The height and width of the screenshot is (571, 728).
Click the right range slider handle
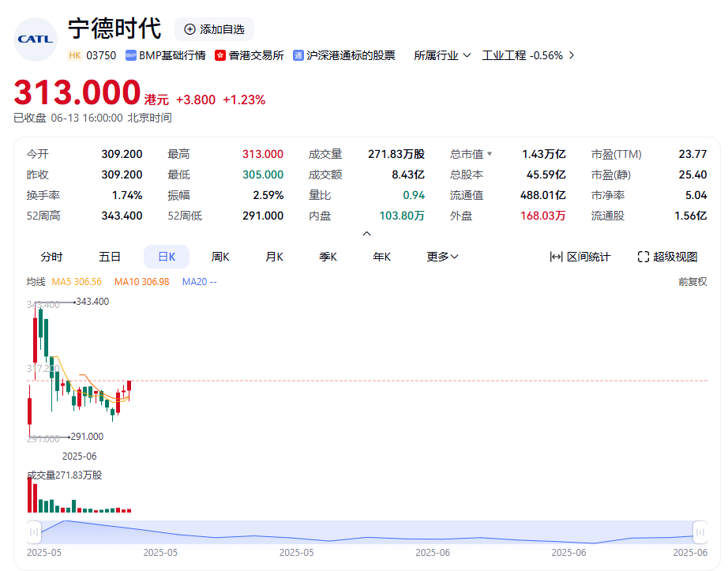[x=700, y=532]
